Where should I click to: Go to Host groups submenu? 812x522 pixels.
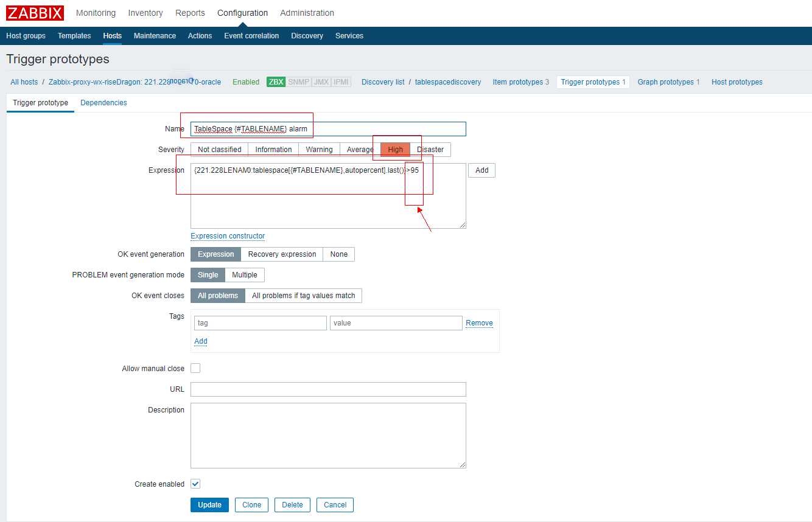[26, 36]
